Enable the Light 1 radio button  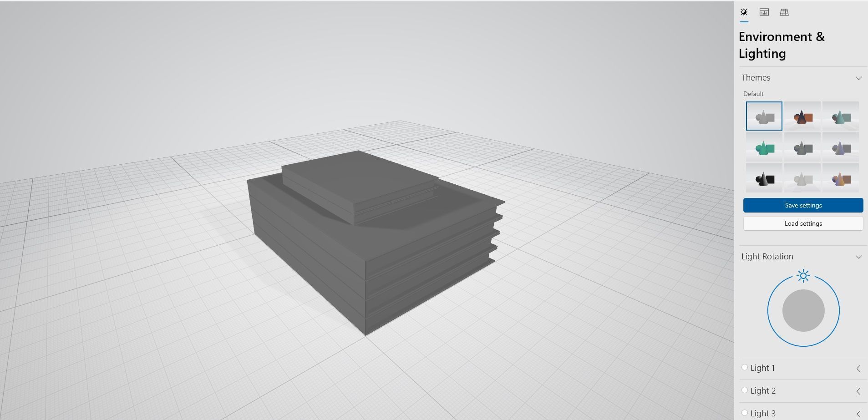click(745, 367)
